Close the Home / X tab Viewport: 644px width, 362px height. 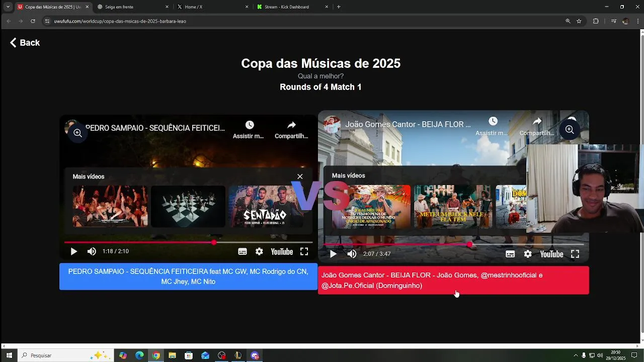pos(247,7)
